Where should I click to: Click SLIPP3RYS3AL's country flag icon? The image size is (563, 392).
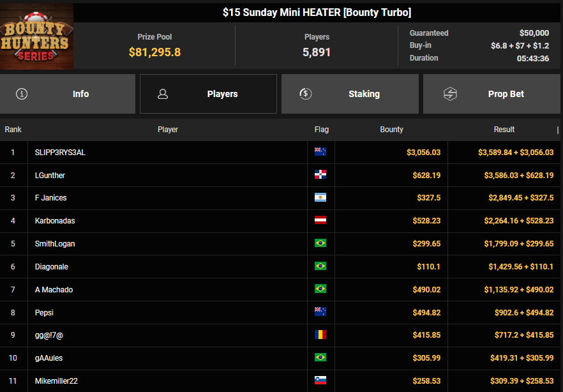click(320, 152)
